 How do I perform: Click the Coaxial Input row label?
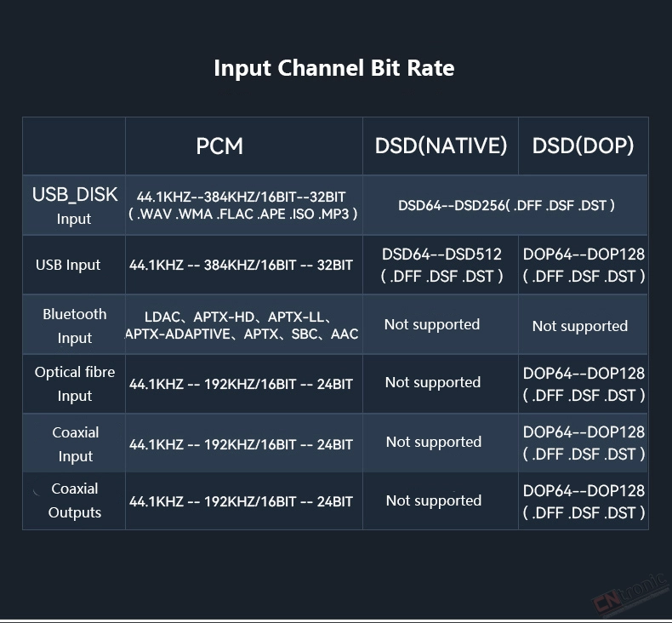tap(76, 443)
